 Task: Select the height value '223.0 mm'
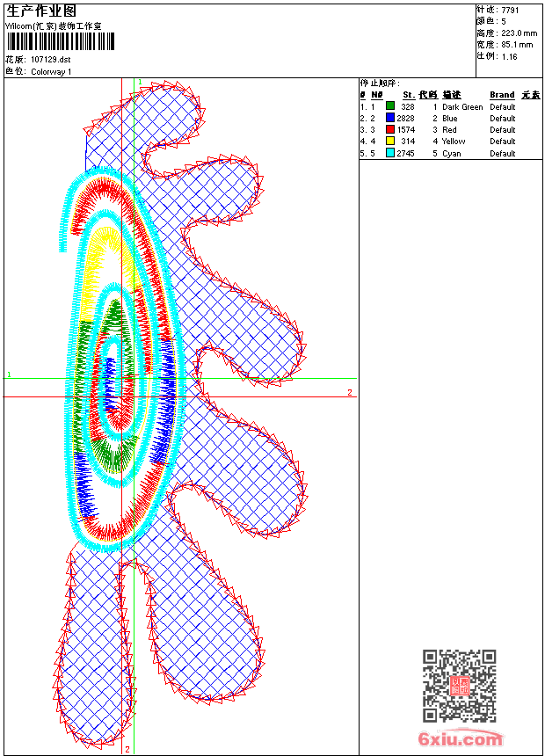[x=519, y=33]
